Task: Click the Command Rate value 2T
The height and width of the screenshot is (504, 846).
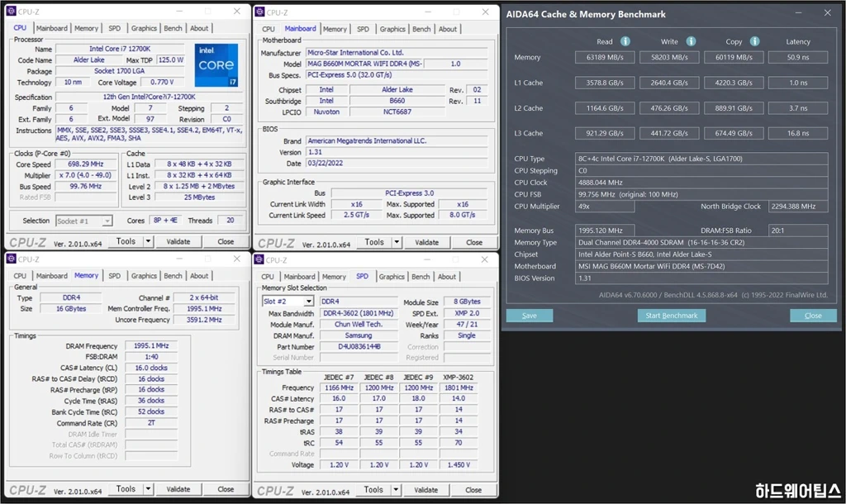Action: click(x=151, y=423)
